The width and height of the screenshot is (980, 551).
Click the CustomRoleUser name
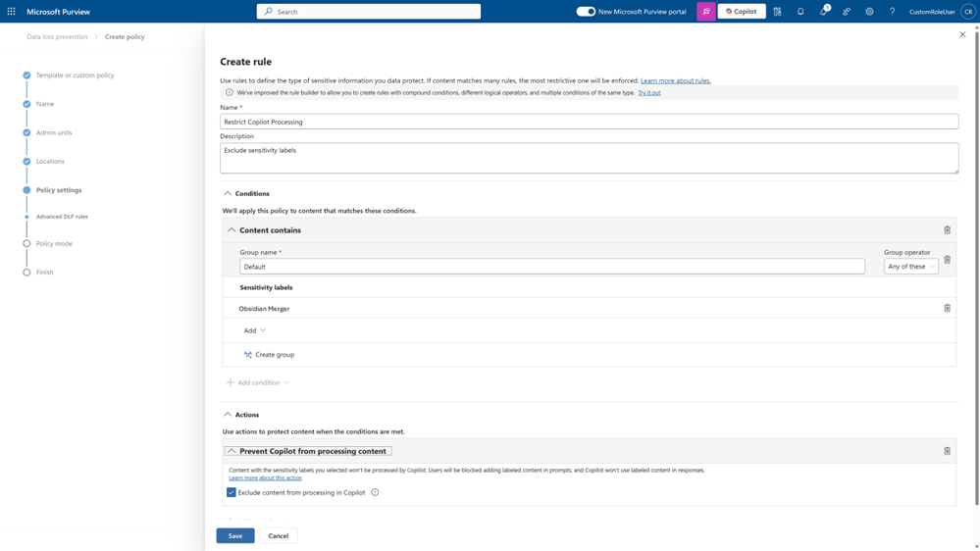932,11
